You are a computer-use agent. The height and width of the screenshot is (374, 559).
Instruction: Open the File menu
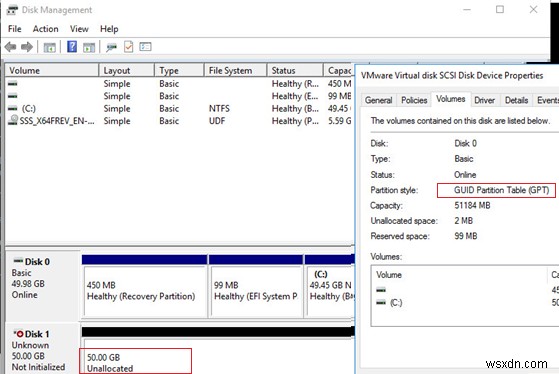click(x=15, y=29)
